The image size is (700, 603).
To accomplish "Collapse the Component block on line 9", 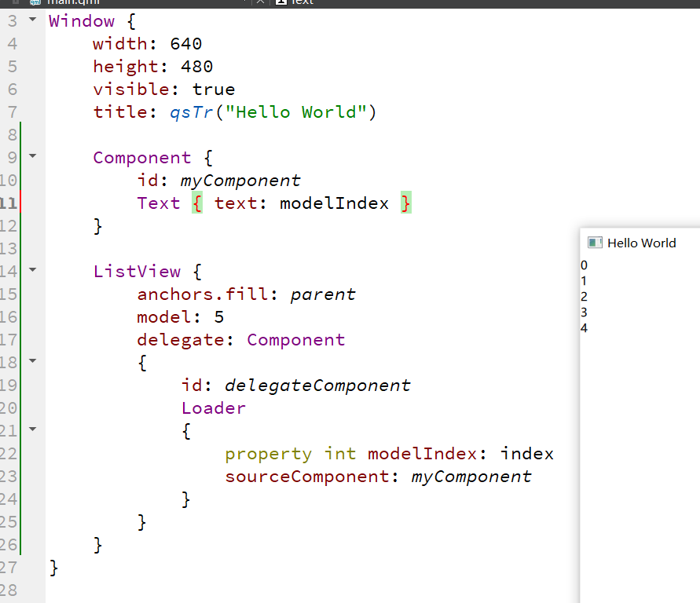I will pyautogui.click(x=32, y=155).
